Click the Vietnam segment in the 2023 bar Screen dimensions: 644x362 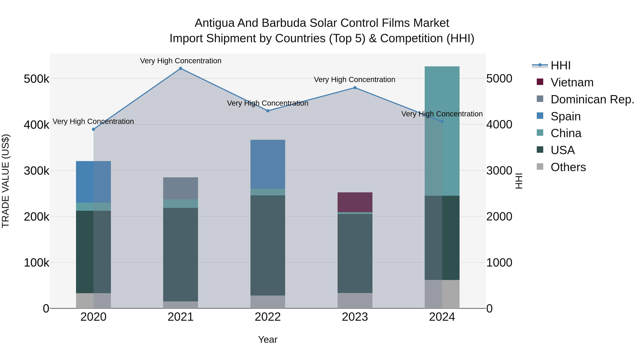pos(355,202)
